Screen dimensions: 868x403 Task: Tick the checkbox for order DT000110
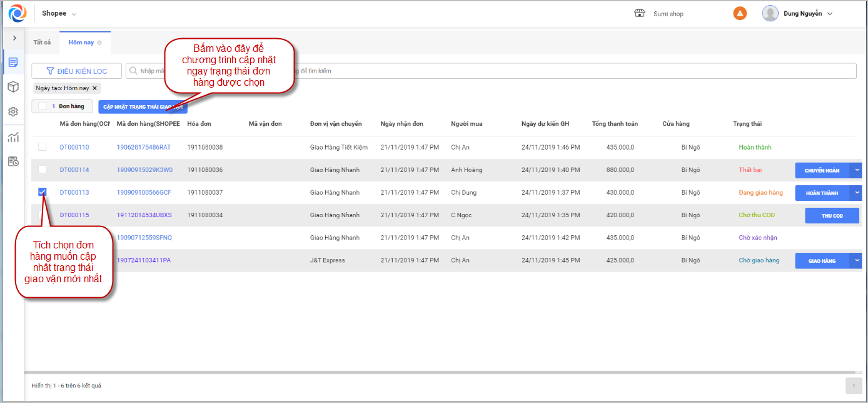pyautogui.click(x=43, y=147)
